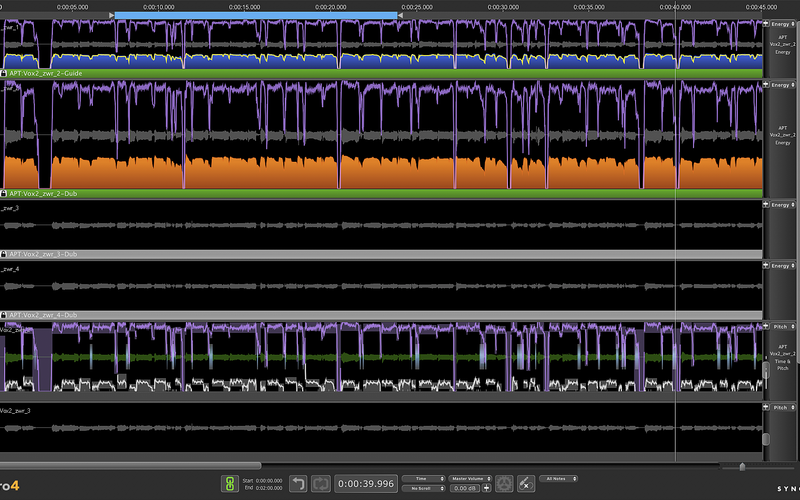Click the Vox2_zwr_3 bottom track name label
This screenshot has height=500, width=800.
pos(15,411)
